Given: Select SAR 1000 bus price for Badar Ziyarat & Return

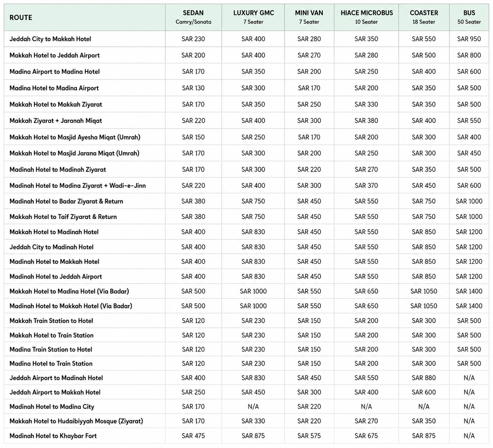Looking at the screenshot, I should coord(469,201).
